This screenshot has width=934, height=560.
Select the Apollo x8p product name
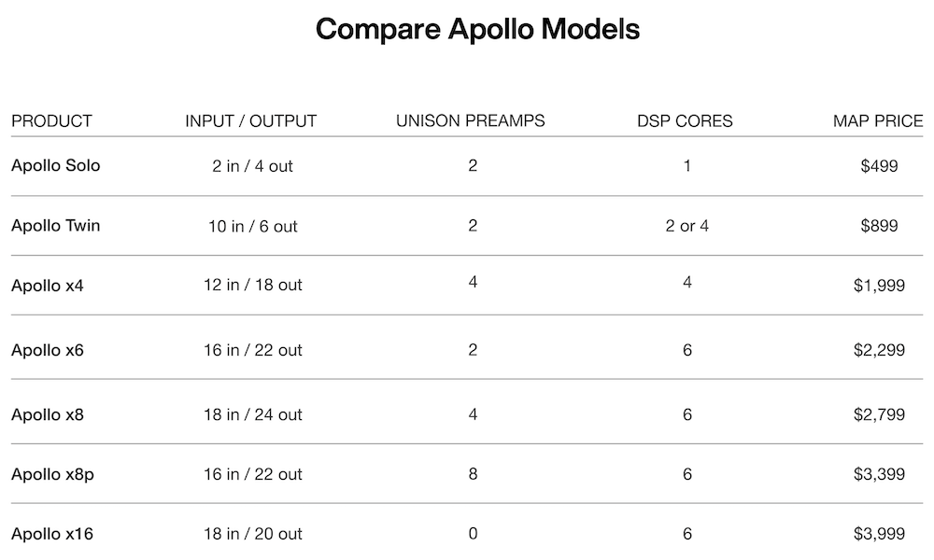coord(52,474)
